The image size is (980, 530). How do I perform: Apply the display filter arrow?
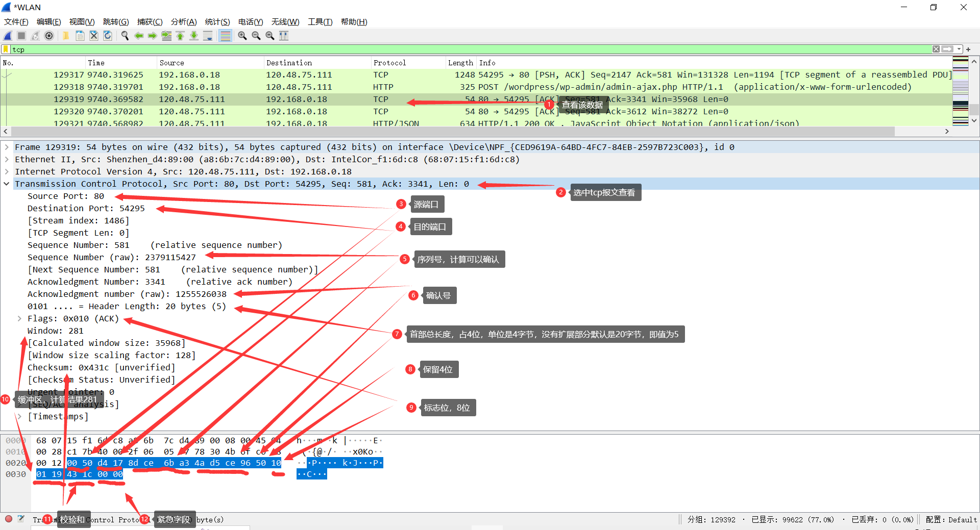coord(947,49)
